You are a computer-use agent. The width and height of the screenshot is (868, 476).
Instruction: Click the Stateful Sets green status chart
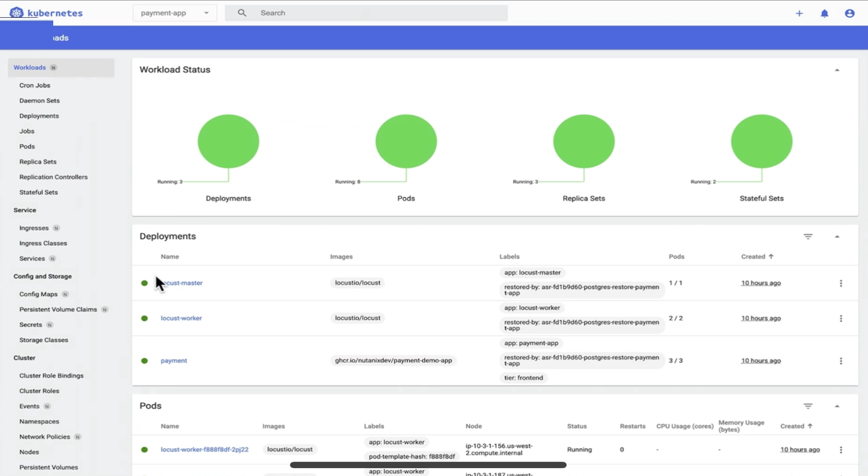pyautogui.click(x=762, y=141)
